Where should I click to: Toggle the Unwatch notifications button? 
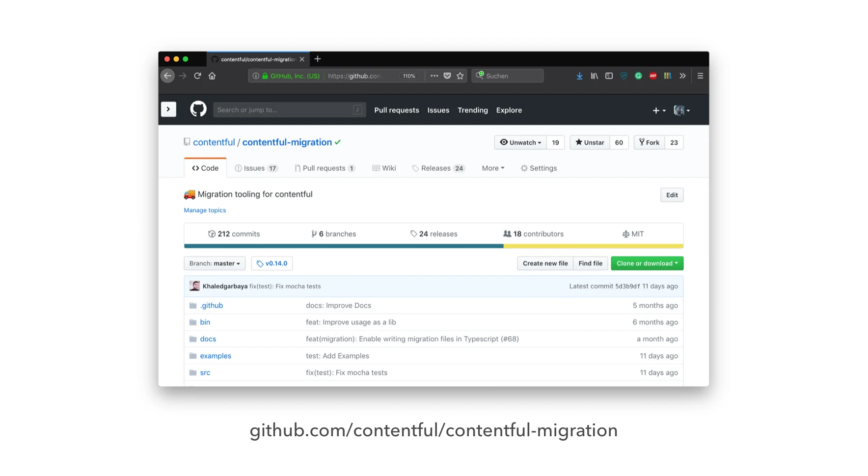[x=520, y=142]
